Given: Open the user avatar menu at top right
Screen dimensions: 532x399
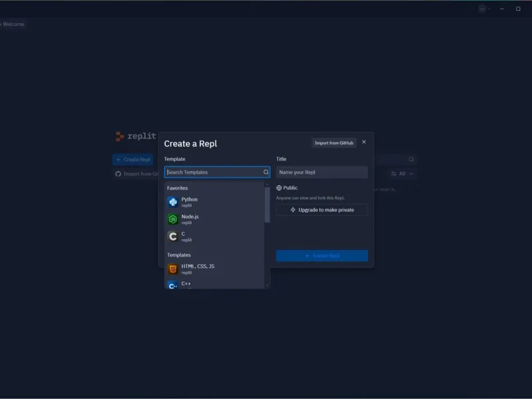Looking at the screenshot, I should (485, 9).
